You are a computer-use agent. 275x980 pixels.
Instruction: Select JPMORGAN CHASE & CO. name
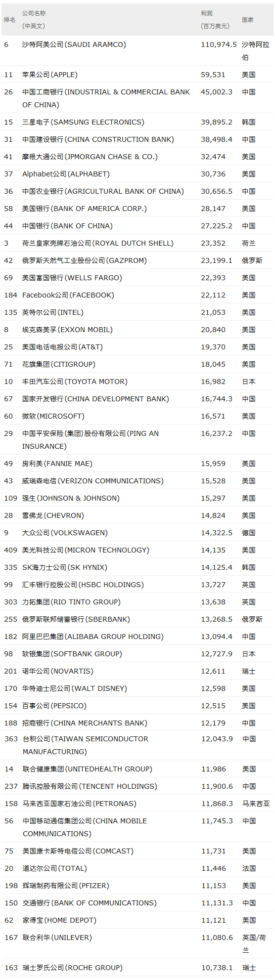click(x=90, y=157)
